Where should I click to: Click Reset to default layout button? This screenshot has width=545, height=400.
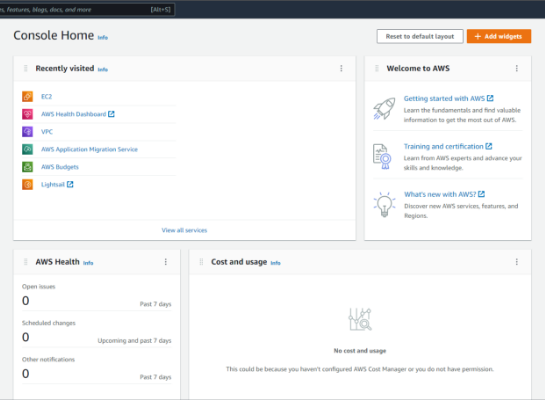point(420,36)
